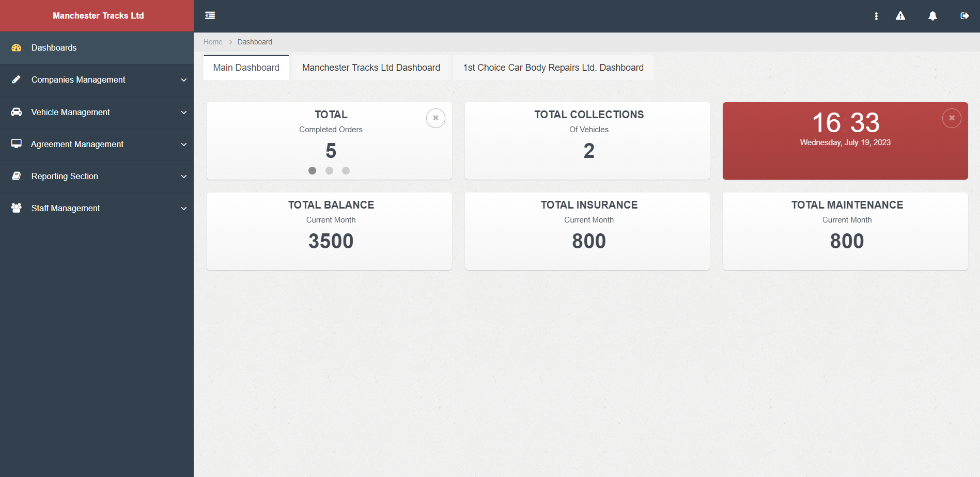Open Dashboards in the sidebar

(97, 47)
